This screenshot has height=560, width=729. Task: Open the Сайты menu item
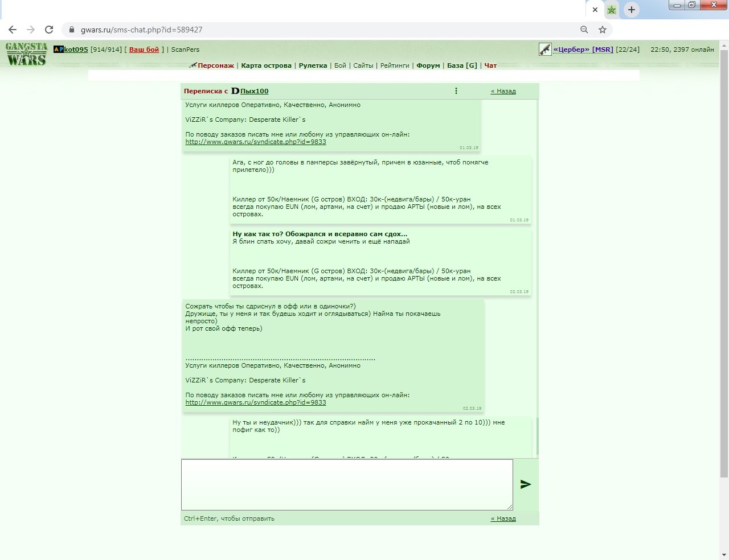tap(363, 65)
